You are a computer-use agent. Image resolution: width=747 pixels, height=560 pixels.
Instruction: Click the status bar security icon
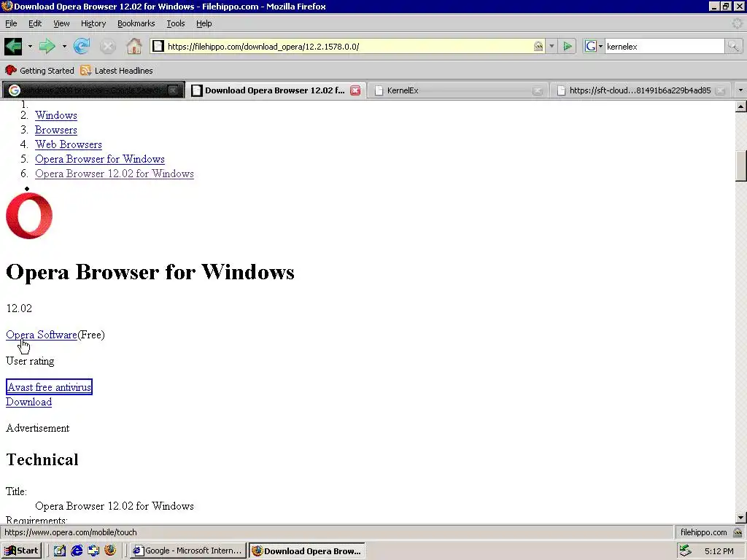click(x=738, y=532)
